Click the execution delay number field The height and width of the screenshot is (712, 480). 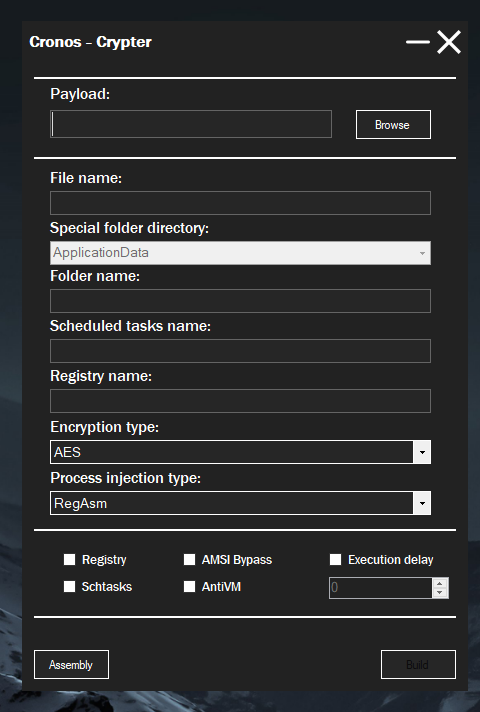click(381, 588)
